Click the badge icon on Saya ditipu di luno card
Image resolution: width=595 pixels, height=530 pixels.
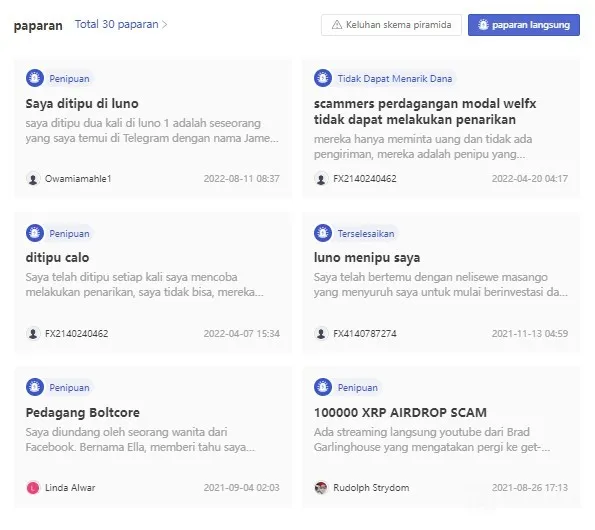pos(35,78)
